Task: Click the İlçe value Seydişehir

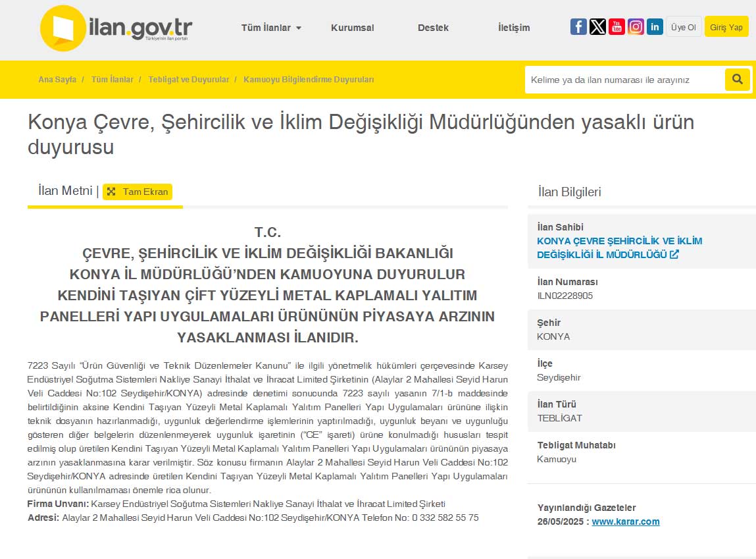Action: coord(559,377)
